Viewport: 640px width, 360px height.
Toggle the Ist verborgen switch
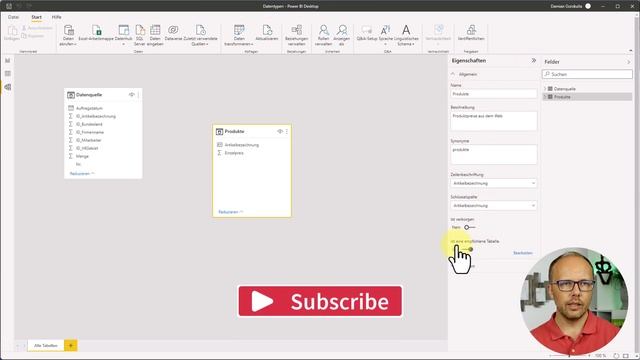[x=469, y=227]
